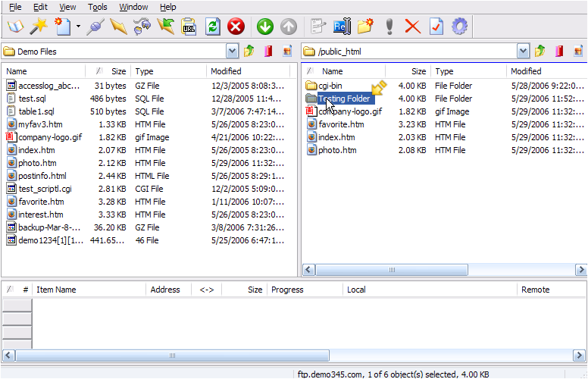The height and width of the screenshot is (379, 588).
Task: Click the Quick Connect lightning bolt icon
Action: 119,27
